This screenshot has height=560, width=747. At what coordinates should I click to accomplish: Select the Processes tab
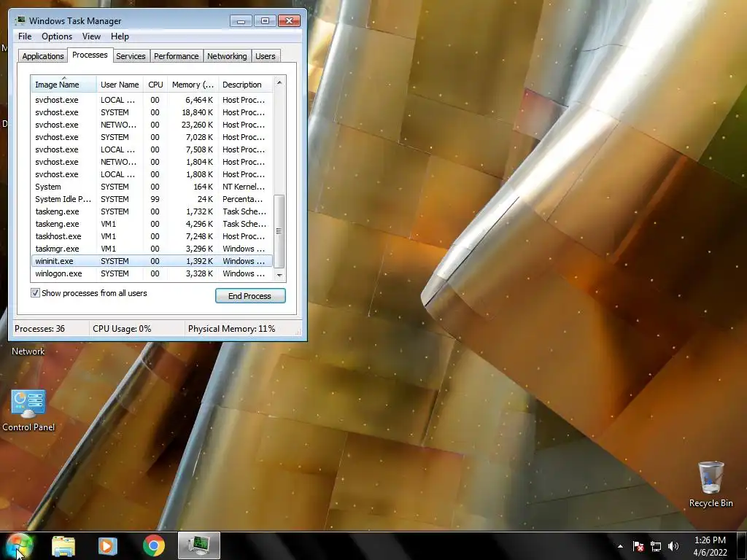[90, 55]
